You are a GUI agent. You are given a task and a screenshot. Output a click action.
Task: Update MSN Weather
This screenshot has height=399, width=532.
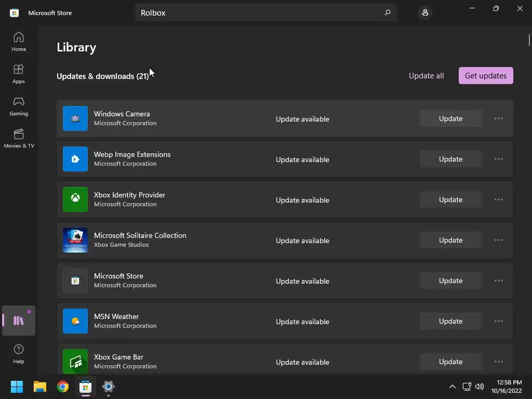450,321
